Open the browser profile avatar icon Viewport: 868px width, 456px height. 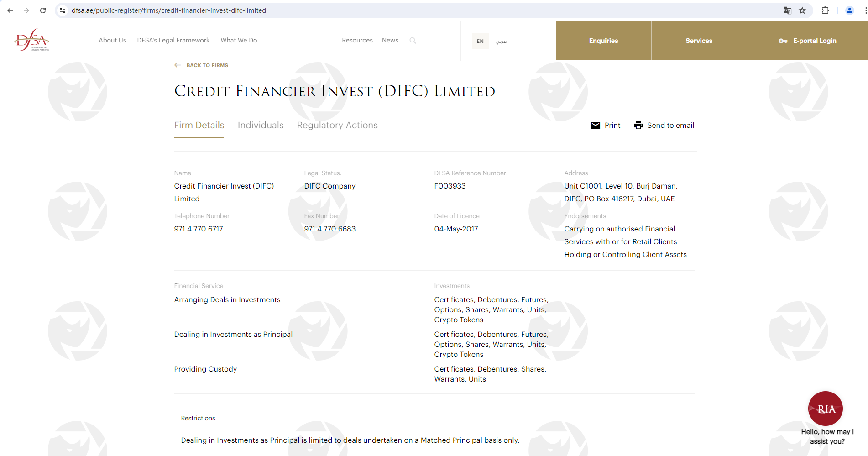[849, 10]
